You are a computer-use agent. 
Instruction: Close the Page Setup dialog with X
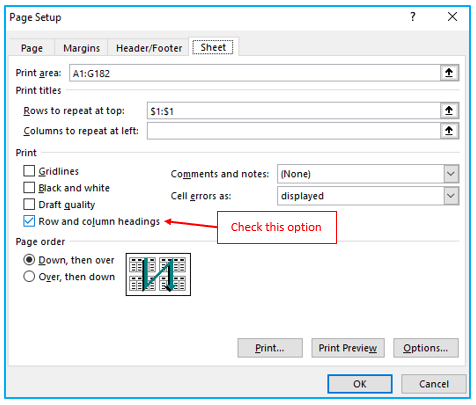(452, 17)
